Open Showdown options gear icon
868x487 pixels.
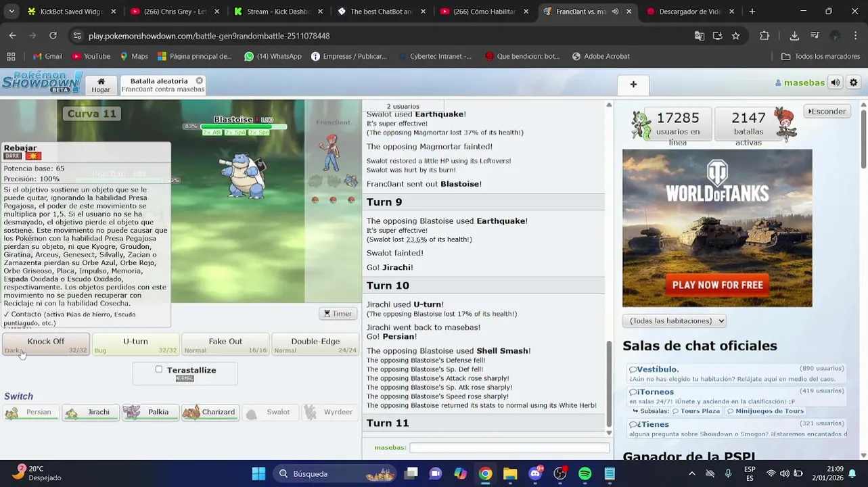tap(853, 83)
